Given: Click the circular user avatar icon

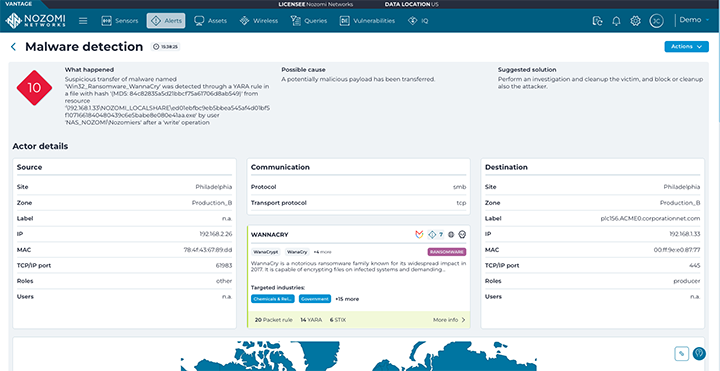Looking at the screenshot, I should pyautogui.click(x=656, y=21).
